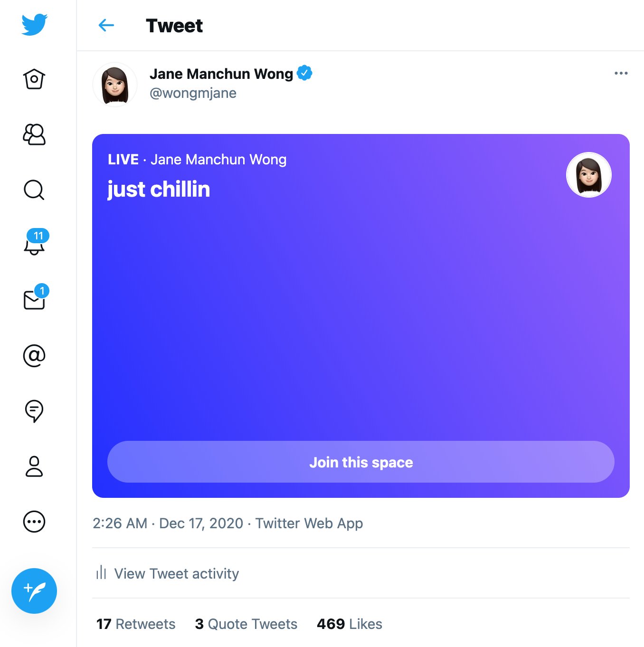
Task: Click the Twitter bird logo
Action: [34, 25]
